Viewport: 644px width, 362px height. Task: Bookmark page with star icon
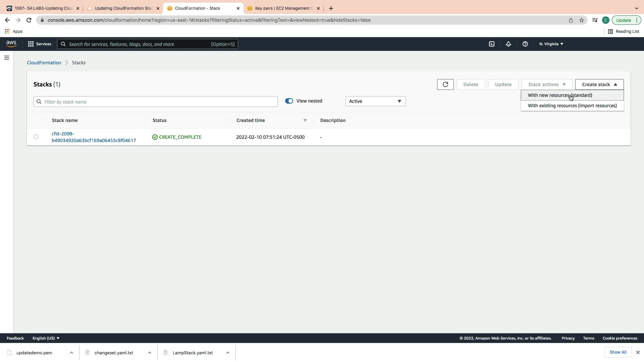(x=581, y=20)
